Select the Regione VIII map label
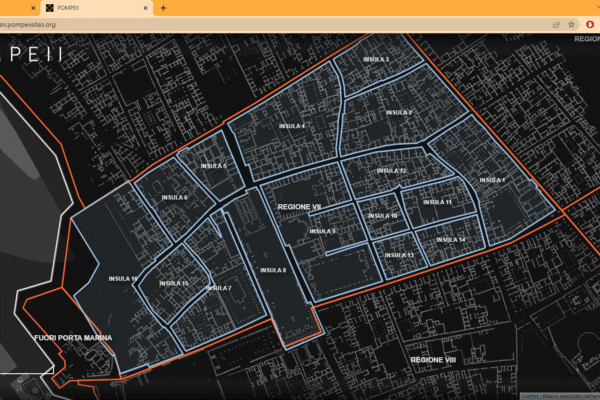This screenshot has width=600, height=400. point(434,358)
